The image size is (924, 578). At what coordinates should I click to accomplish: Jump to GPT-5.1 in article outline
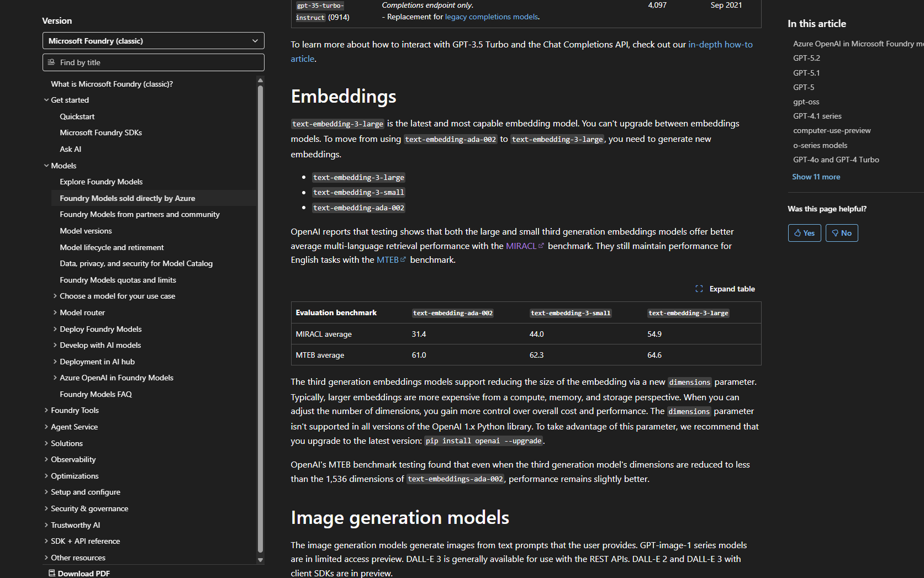coord(807,73)
